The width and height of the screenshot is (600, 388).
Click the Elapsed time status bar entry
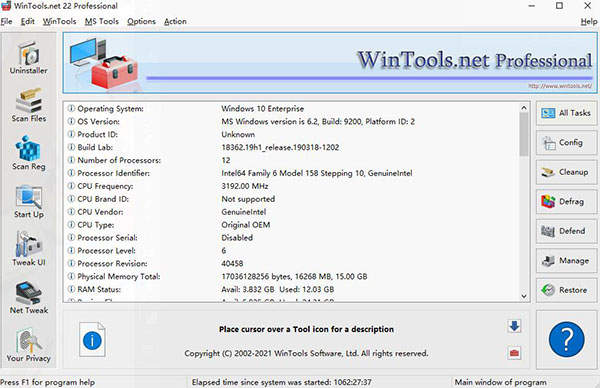coord(281,382)
